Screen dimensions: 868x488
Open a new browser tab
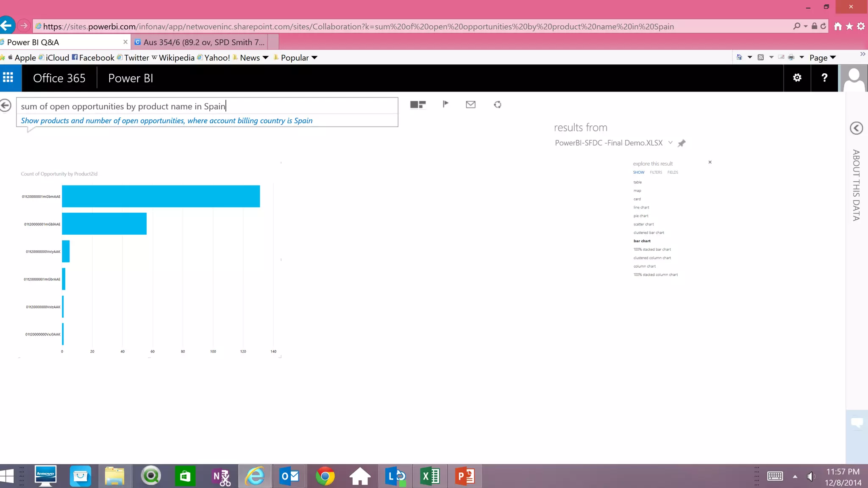click(273, 42)
